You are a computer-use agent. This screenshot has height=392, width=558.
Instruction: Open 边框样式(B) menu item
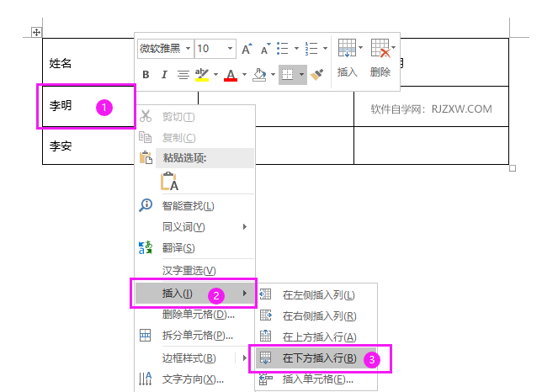pos(195,358)
